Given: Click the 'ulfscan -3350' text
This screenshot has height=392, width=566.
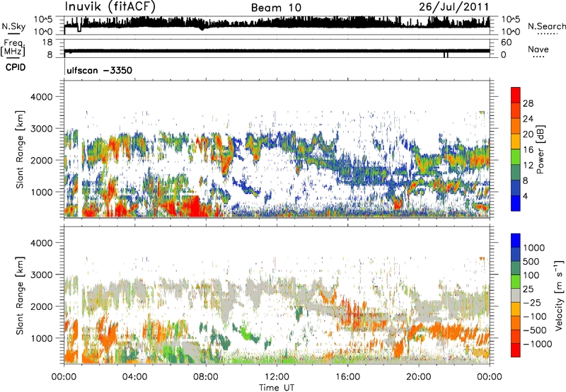Looking at the screenshot, I should tap(99, 70).
